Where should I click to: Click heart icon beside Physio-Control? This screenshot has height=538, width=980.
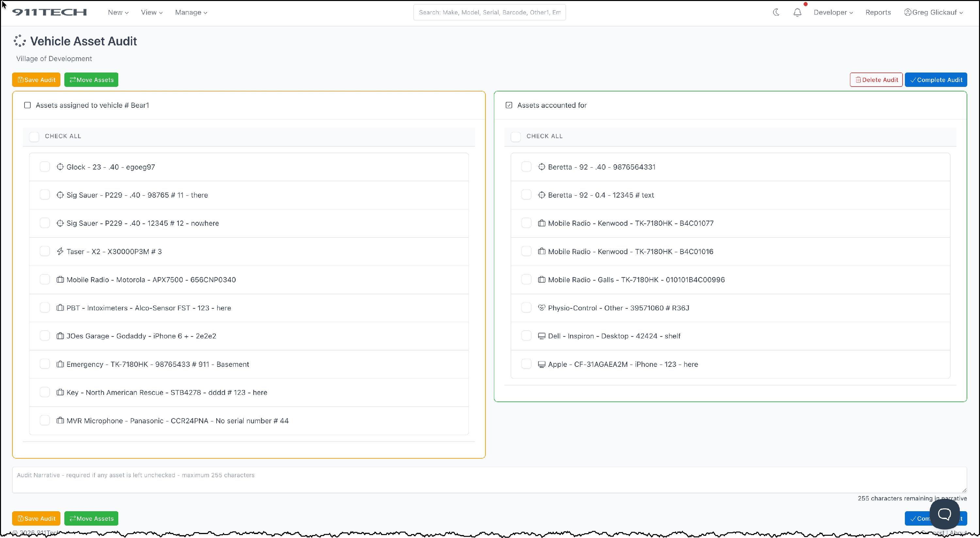pos(541,307)
